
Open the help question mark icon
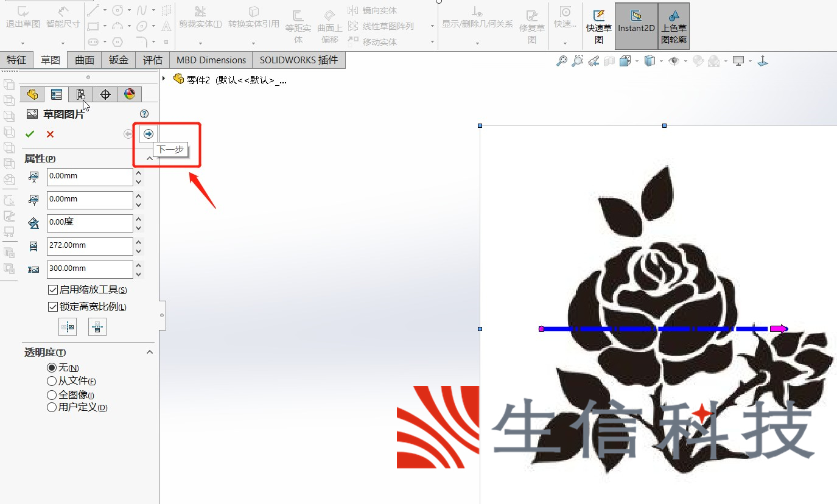pyautogui.click(x=144, y=114)
